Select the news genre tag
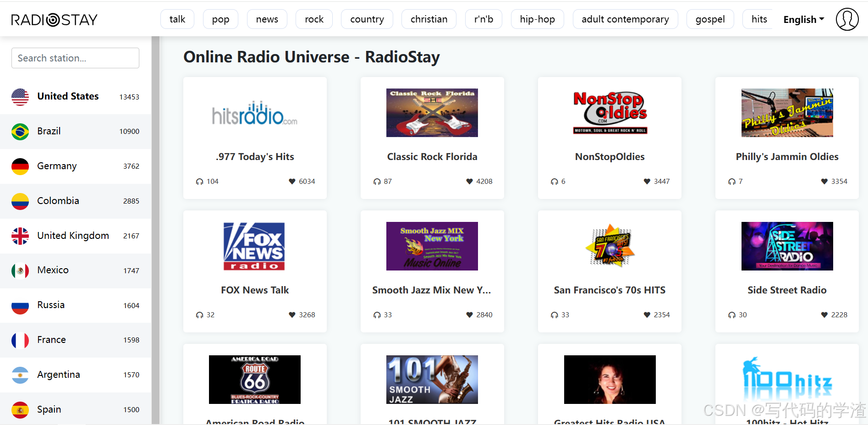868x425 pixels. pos(267,19)
